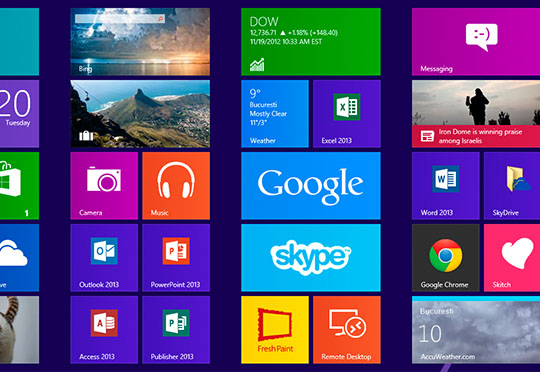
Task: Open the Fresh Paint tile
Action: pos(275,330)
